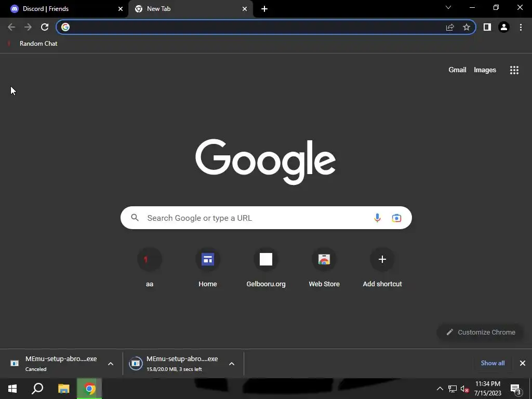Open the Windows Start menu
532x399 pixels.
12,389
